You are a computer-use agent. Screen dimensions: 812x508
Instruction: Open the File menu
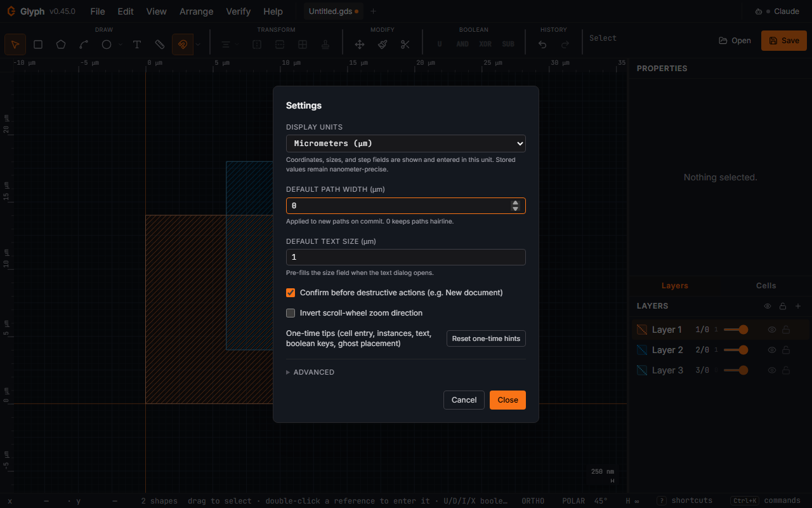(98, 11)
